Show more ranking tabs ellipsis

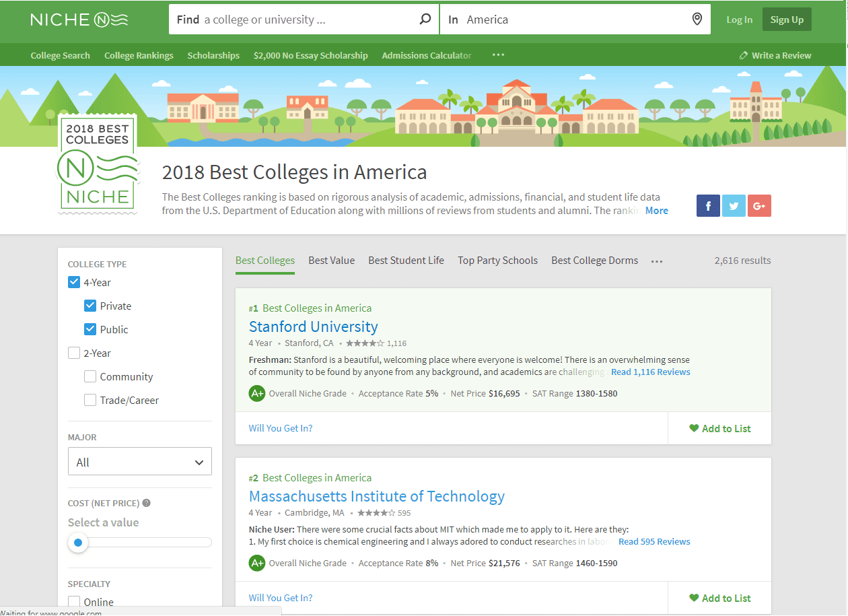[x=657, y=261]
